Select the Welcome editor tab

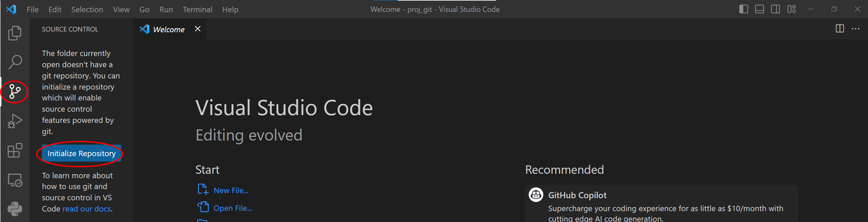click(x=170, y=29)
